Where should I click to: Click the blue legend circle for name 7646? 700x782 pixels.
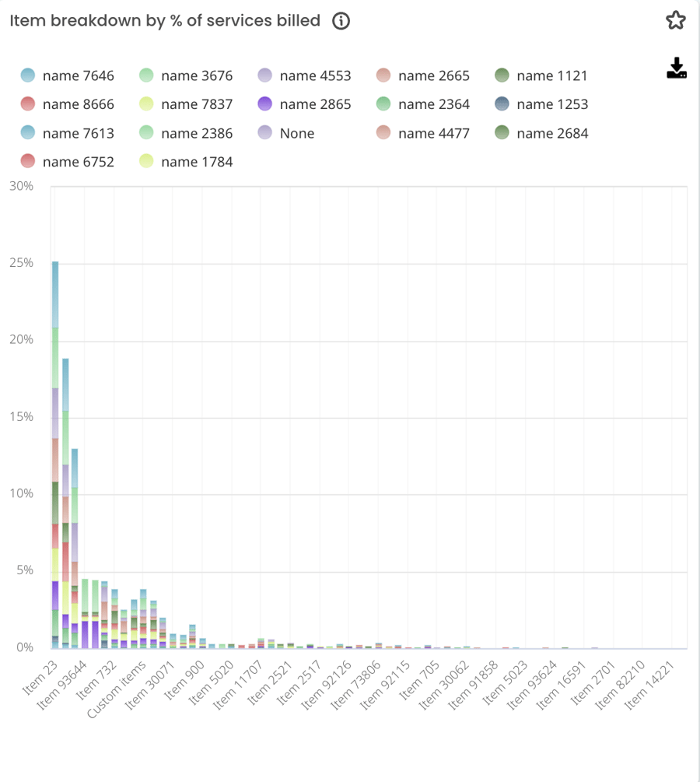28,75
